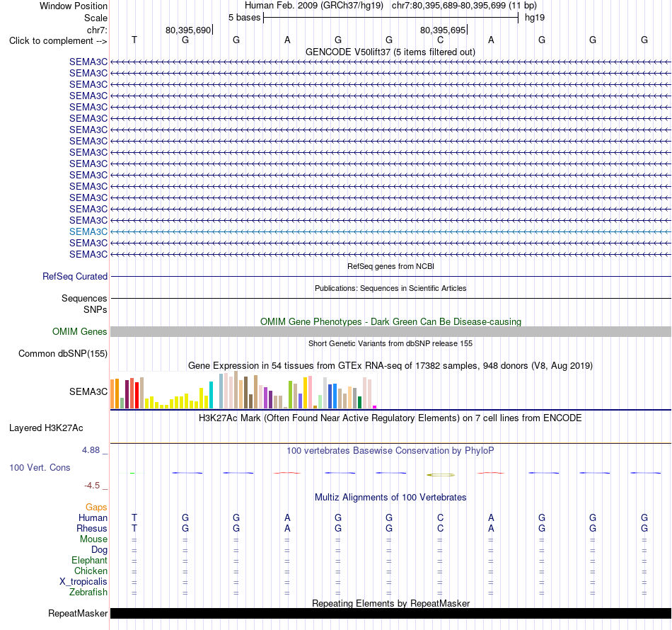Click the '5 bases' scale label

pos(244,18)
